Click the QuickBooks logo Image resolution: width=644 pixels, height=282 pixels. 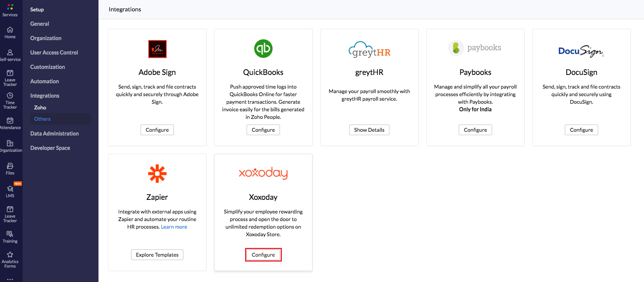(263, 49)
